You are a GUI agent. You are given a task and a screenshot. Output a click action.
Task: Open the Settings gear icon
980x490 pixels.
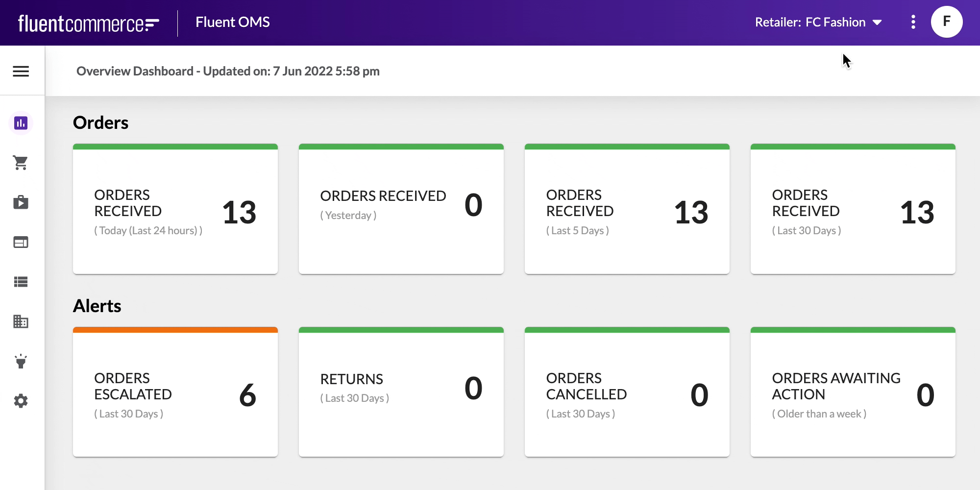(x=20, y=401)
